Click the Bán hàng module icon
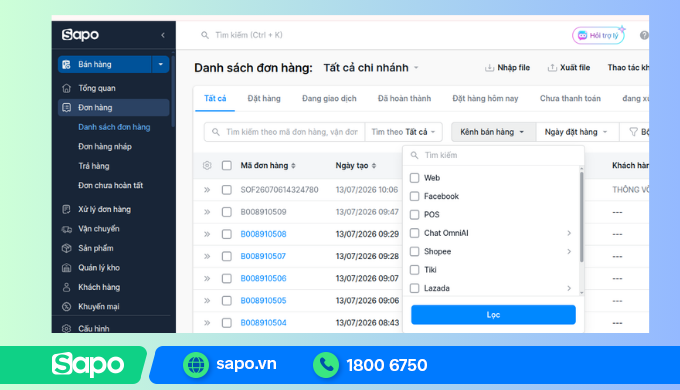This screenshot has height=390, width=680. [x=66, y=64]
